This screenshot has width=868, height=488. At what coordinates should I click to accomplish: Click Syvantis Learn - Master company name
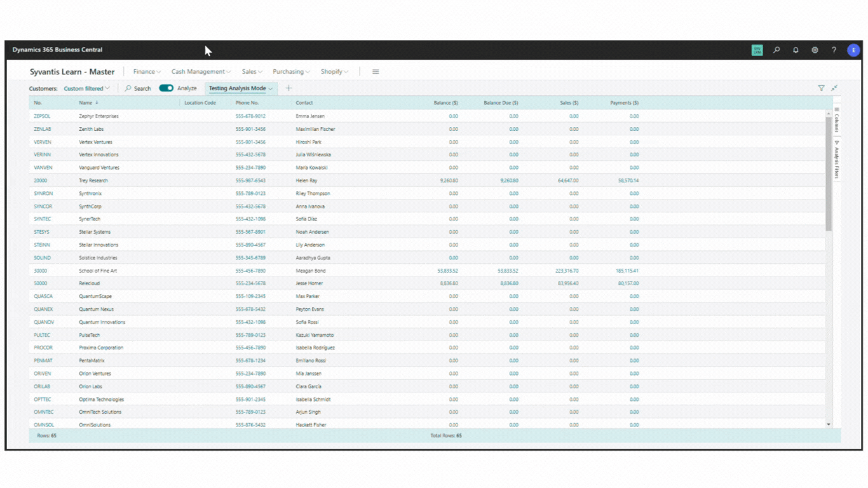click(x=72, y=72)
